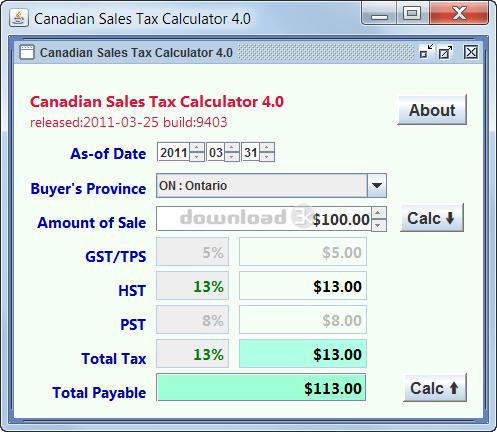497x432 pixels.
Task: Increase the As-of Date month
Action: [232, 147]
